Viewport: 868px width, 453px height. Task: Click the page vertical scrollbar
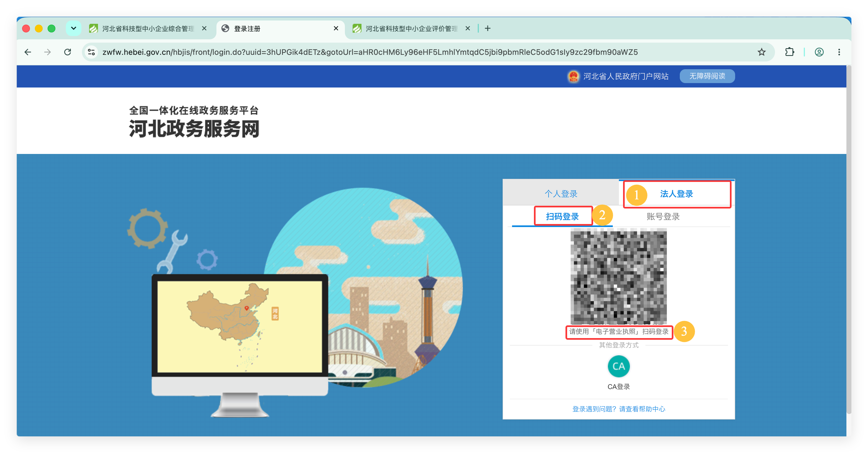[x=849, y=239]
